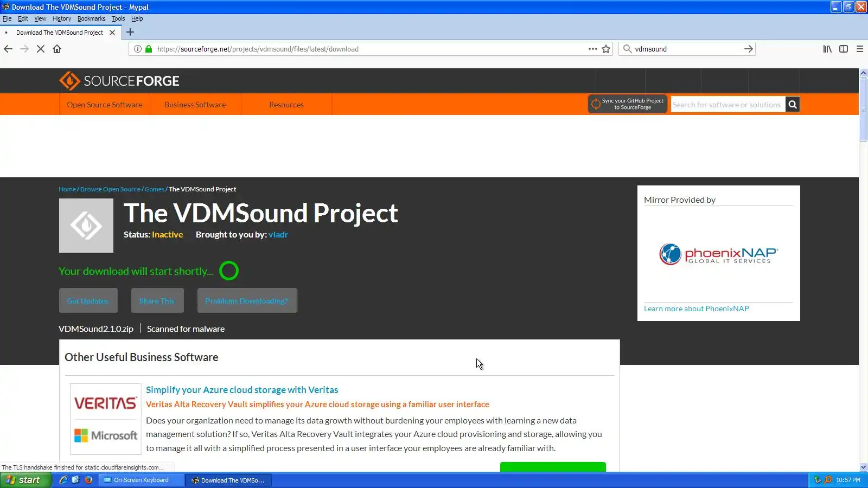Open the Windows start button
Screen dimensions: 868x488
point(25,480)
